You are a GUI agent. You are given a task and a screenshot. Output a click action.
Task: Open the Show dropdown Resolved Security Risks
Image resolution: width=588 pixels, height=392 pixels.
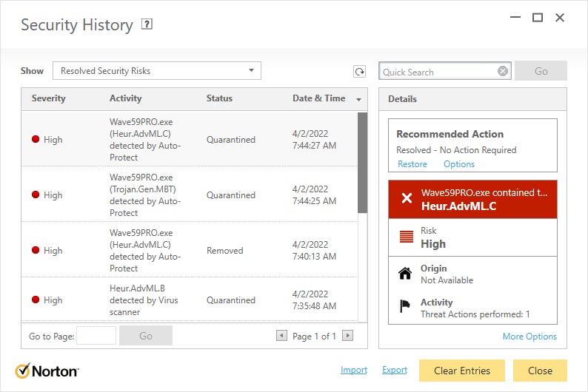[157, 71]
